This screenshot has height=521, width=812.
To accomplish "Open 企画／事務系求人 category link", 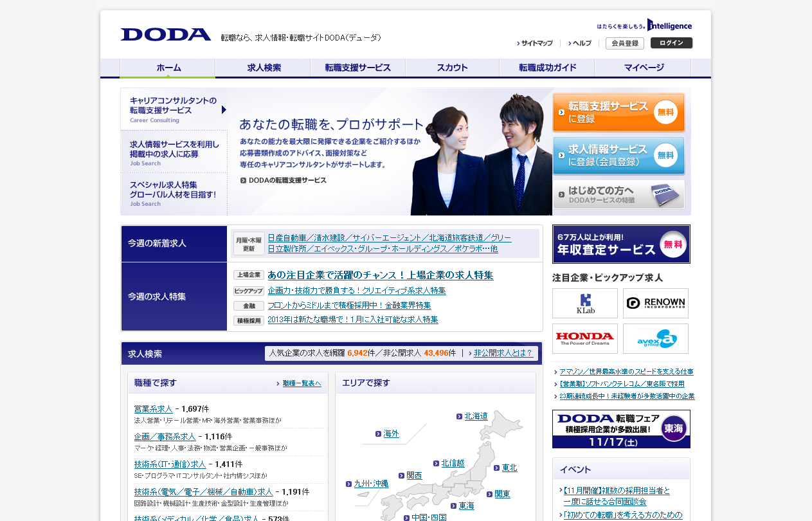I will 165,437.
